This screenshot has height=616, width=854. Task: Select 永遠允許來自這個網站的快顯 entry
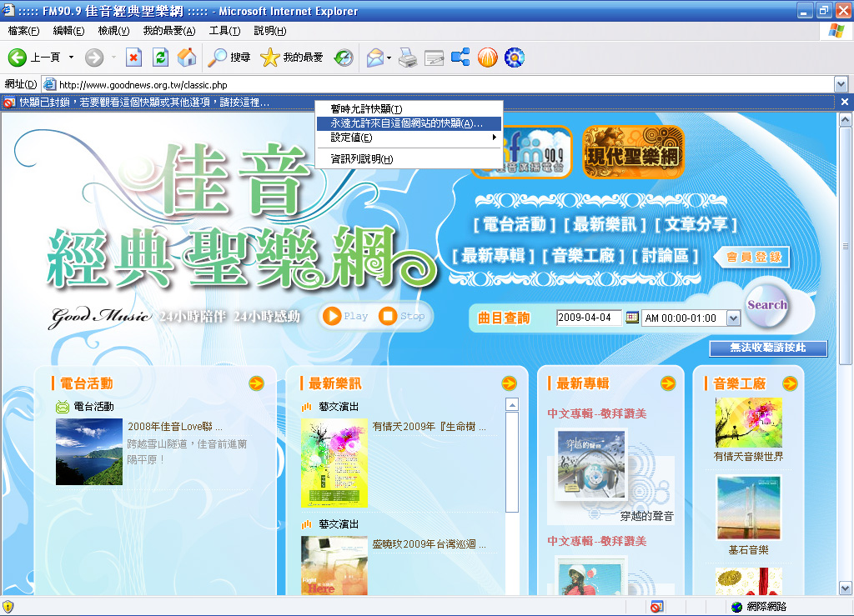[409, 123]
